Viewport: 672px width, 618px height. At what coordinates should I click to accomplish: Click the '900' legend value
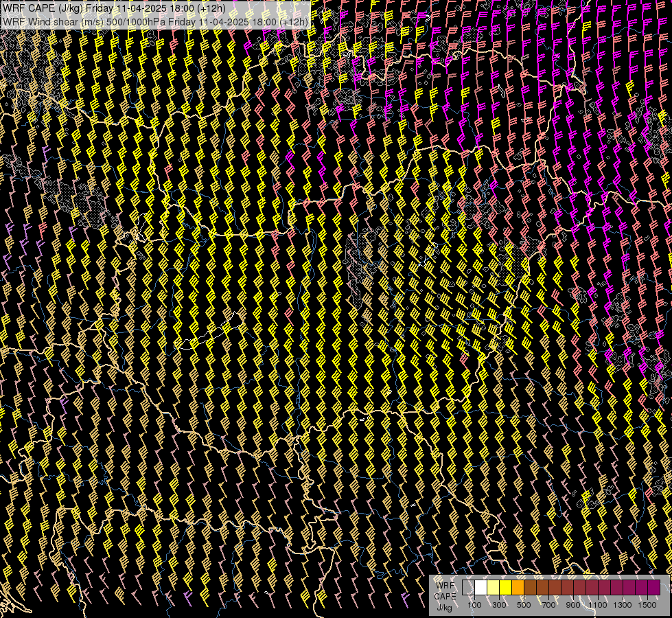click(x=573, y=605)
